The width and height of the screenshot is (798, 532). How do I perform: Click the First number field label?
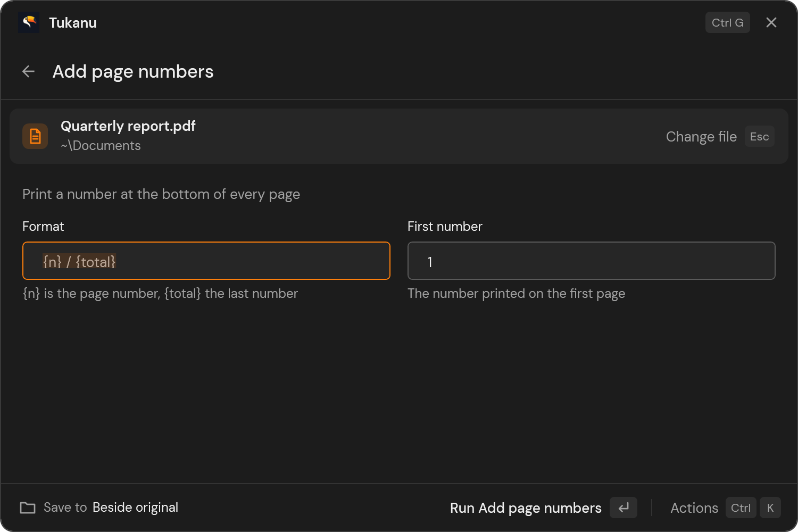pos(445,227)
